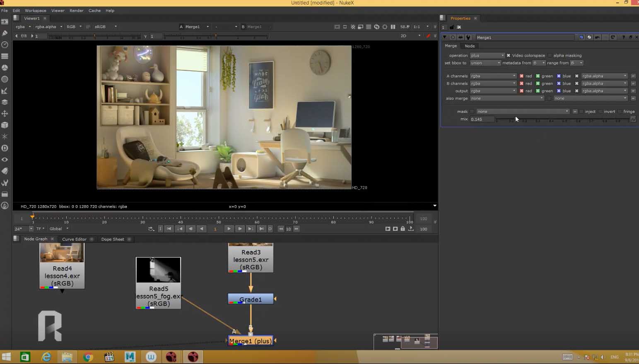Open the Render menu
The image size is (639, 364).
click(x=76, y=10)
